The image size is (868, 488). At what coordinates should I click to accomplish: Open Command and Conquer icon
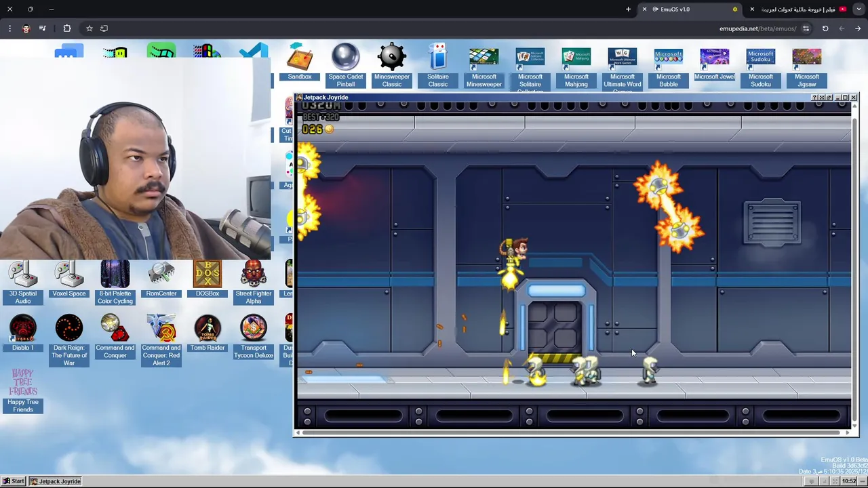pos(115,337)
